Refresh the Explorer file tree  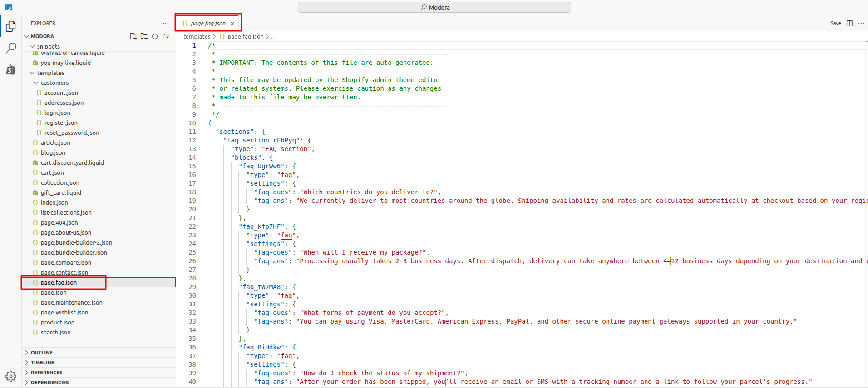(x=155, y=36)
